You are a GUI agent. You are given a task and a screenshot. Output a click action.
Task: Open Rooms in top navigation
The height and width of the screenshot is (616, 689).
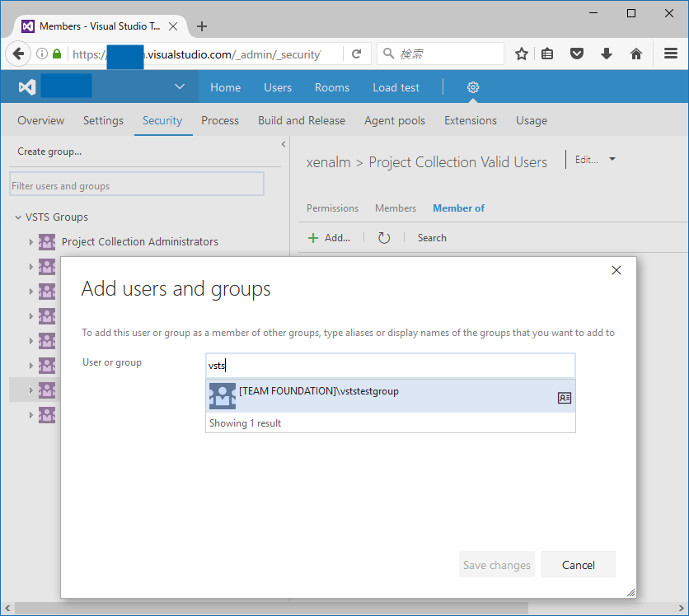coord(332,87)
